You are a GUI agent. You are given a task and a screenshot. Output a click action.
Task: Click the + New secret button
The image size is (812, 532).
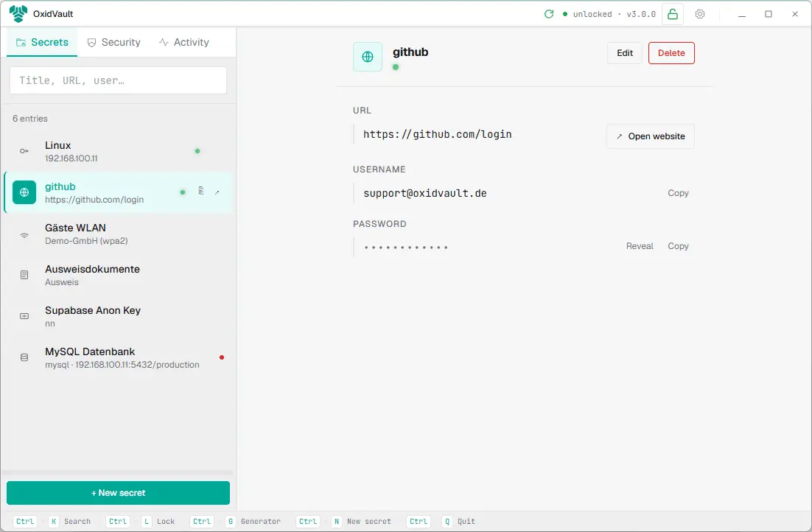pos(118,493)
